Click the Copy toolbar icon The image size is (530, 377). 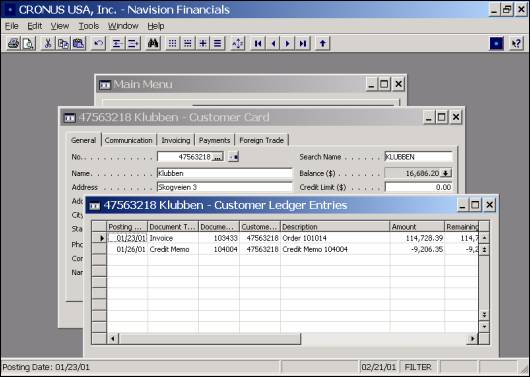pos(63,43)
